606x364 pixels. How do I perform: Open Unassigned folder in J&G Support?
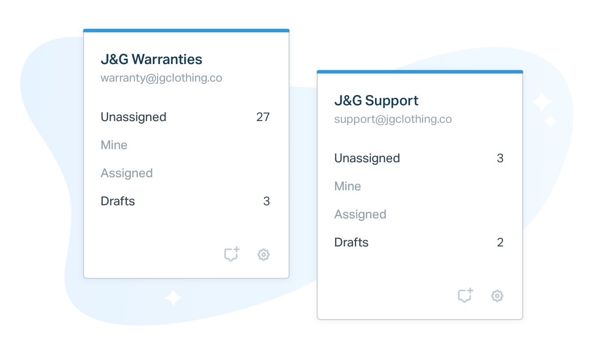click(419, 158)
